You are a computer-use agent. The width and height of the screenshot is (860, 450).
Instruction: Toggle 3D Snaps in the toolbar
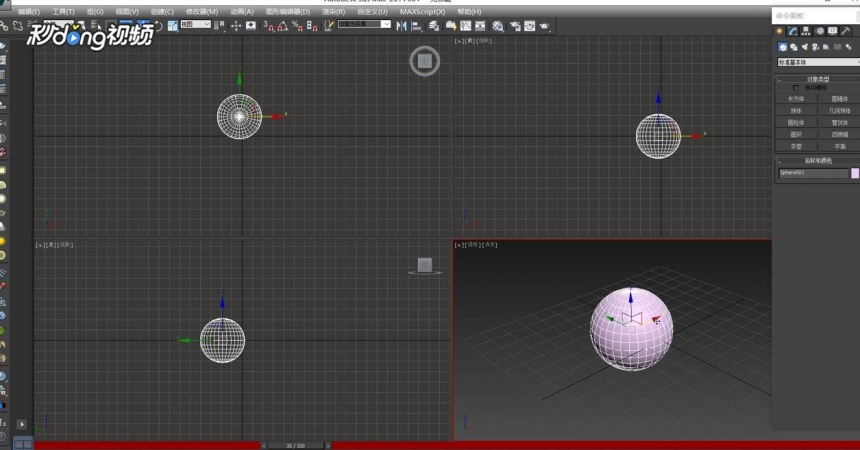pyautogui.click(x=269, y=26)
